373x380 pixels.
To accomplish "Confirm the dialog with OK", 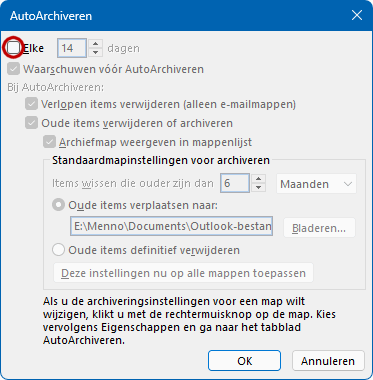I will [244, 361].
